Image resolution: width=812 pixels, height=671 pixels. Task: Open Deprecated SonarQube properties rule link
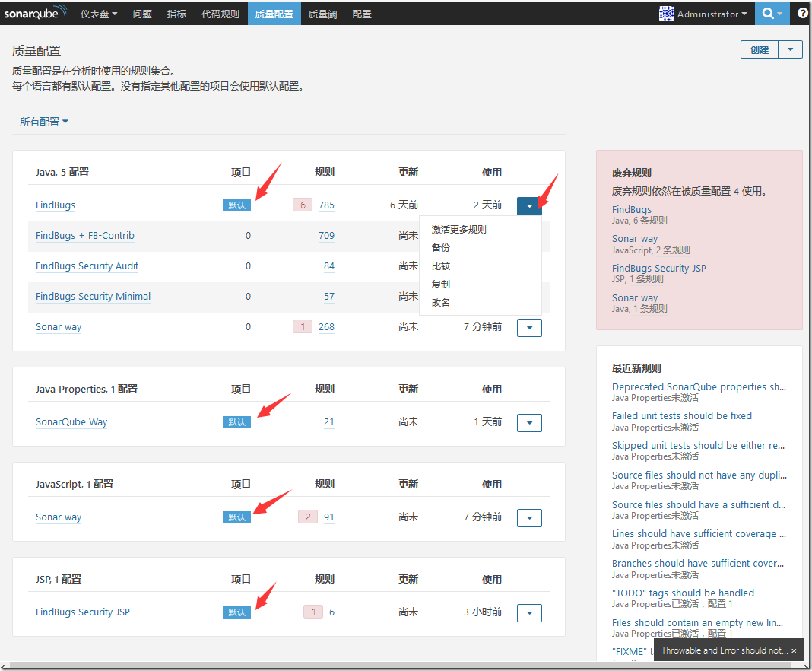699,387
